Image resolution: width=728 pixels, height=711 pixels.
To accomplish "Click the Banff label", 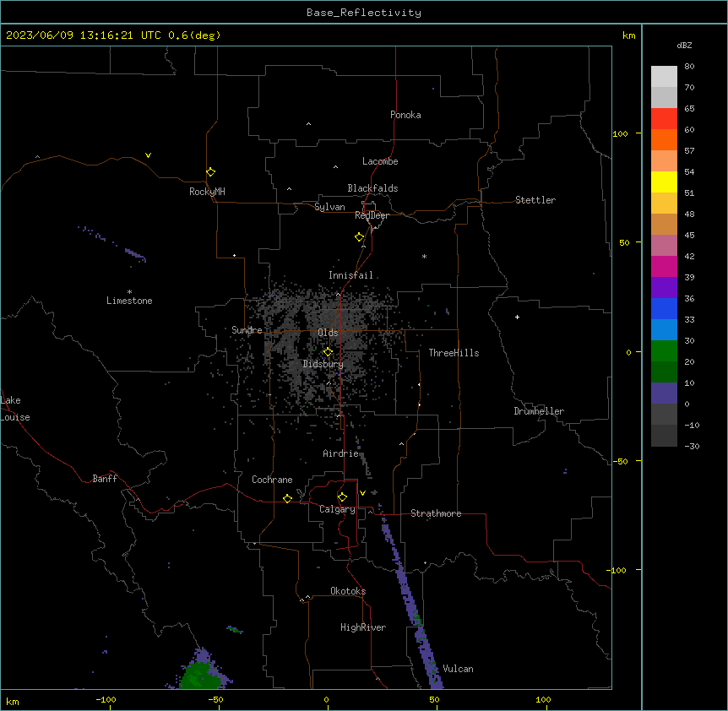I will click(105, 479).
